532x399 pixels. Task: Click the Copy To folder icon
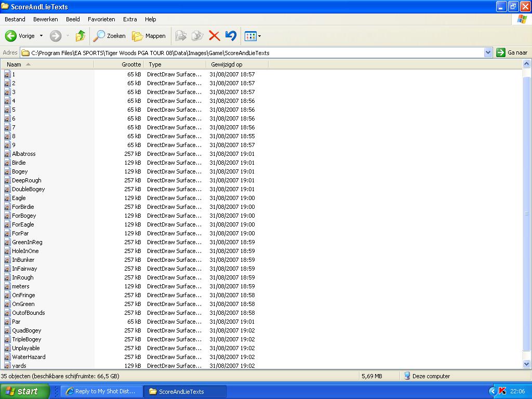197,36
